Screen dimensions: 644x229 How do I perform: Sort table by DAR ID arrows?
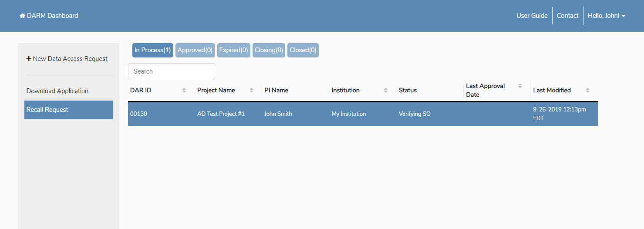(184, 90)
